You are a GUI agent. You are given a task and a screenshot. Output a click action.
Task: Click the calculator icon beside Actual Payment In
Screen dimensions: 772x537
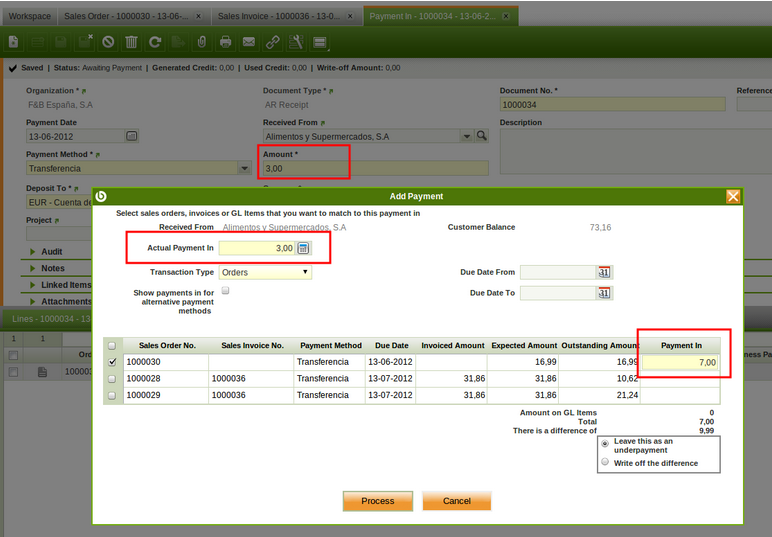pos(304,248)
